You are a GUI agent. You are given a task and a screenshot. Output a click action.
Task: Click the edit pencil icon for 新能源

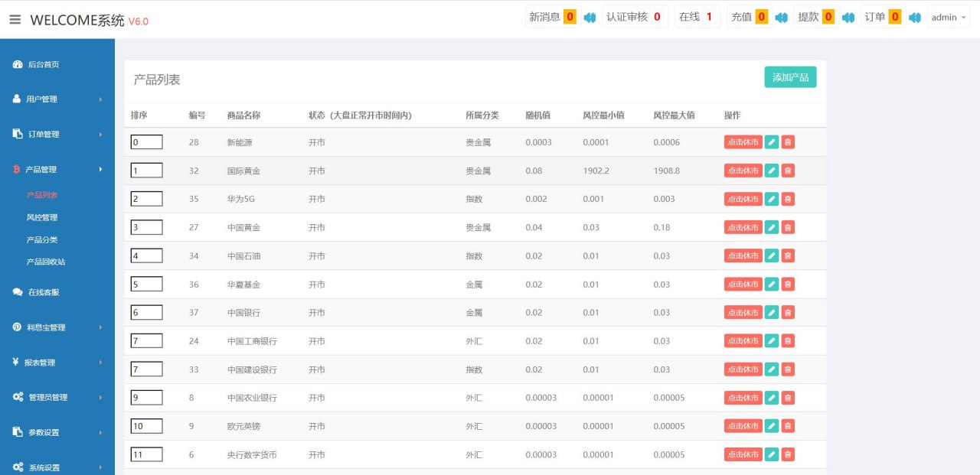click(x=772, y=142)
